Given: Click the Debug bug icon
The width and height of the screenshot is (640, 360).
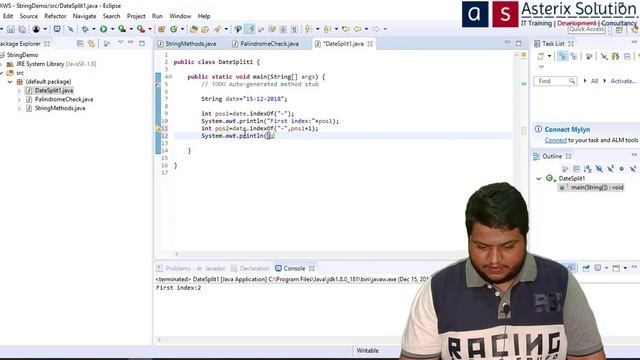Looking at the screenshot, I should (85, 29).
